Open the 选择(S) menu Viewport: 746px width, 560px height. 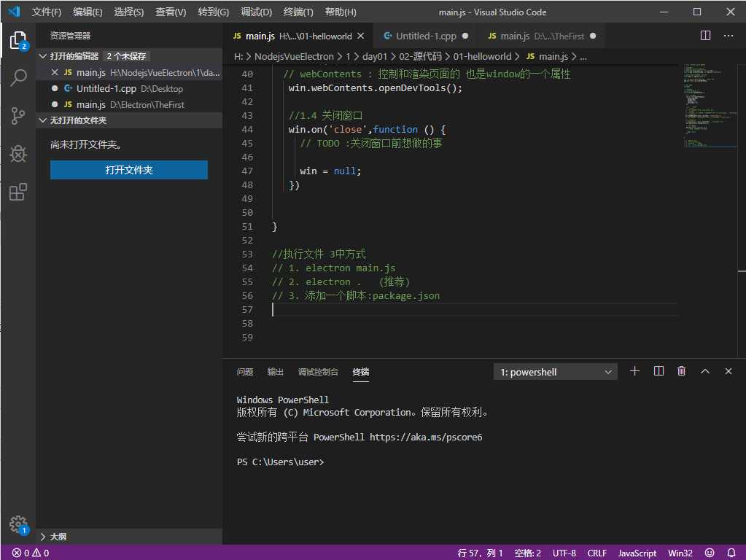(128, 12)
